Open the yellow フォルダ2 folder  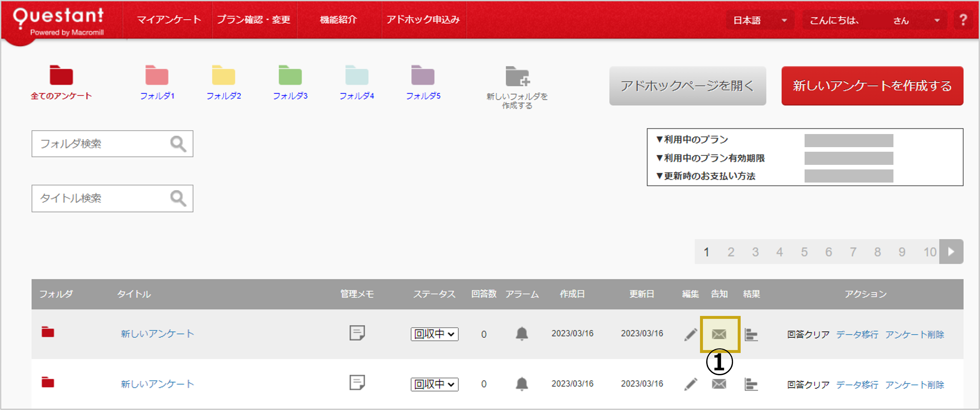223,75
